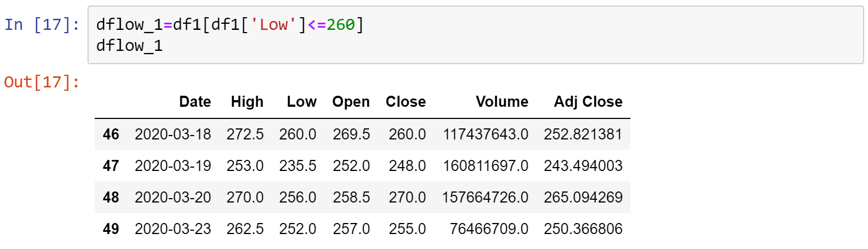This screenshot has height=249, width=868.
Task: Select the In [17] prompt label
Action: point(43,25)
